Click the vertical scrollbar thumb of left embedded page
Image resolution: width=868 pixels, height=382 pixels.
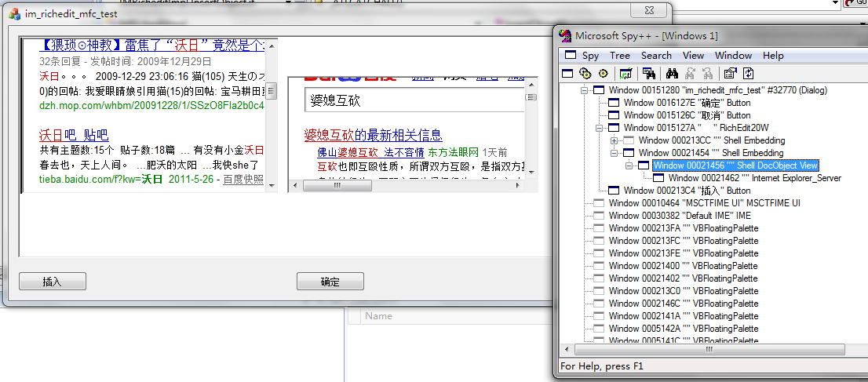272,92
